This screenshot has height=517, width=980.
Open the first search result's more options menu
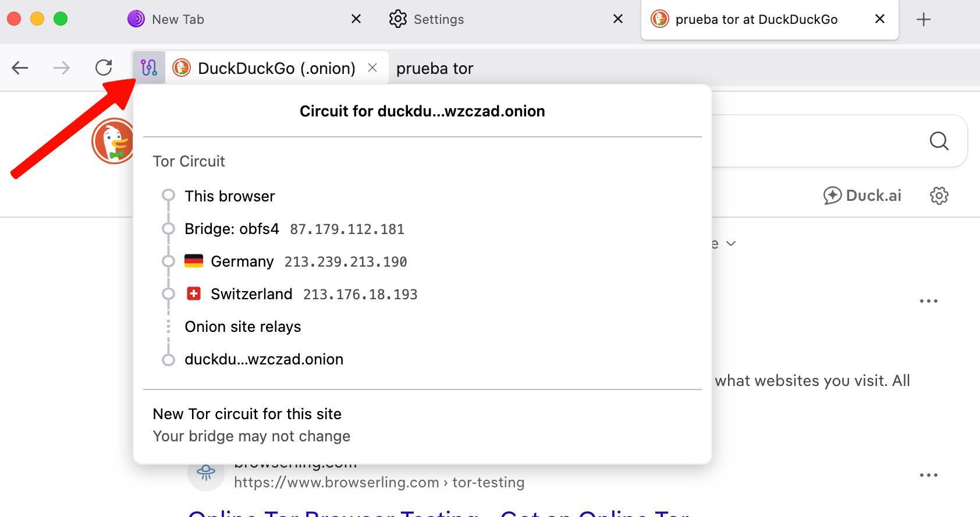928,301
